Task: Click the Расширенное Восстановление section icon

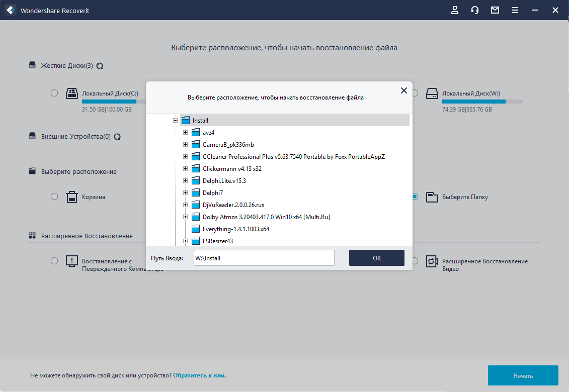Action: click(x=32, y=235)
